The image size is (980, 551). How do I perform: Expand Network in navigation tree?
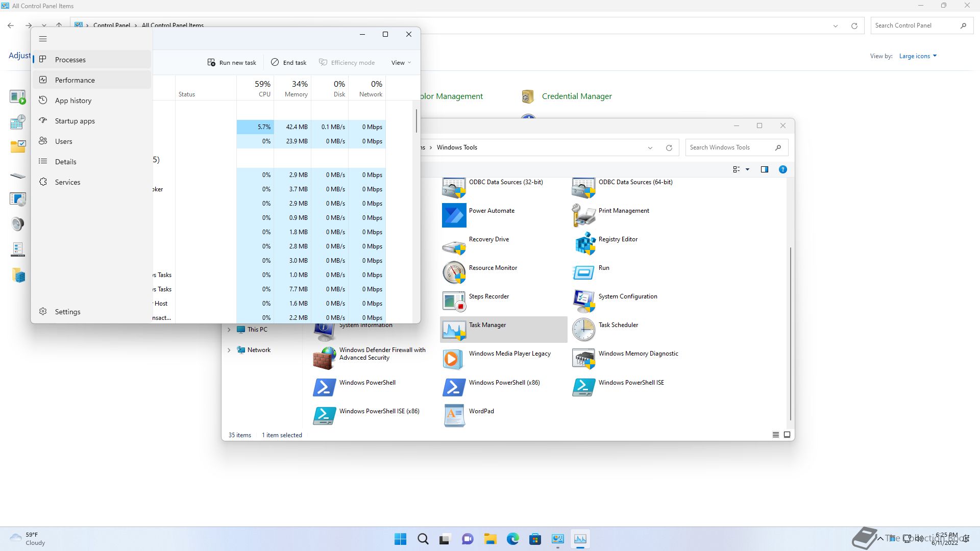coord(229,350)
